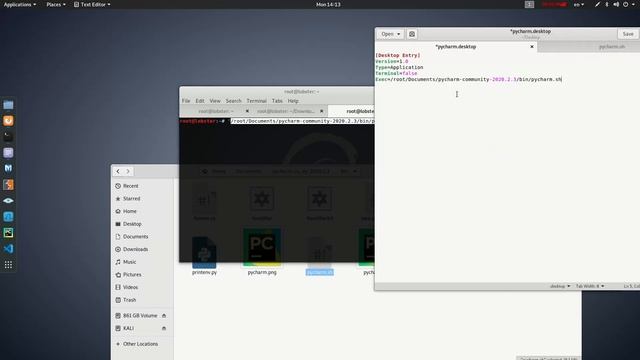Switch to the pycharm.sh editor tab
640x360 pixels.
click(x=611, y=47)
